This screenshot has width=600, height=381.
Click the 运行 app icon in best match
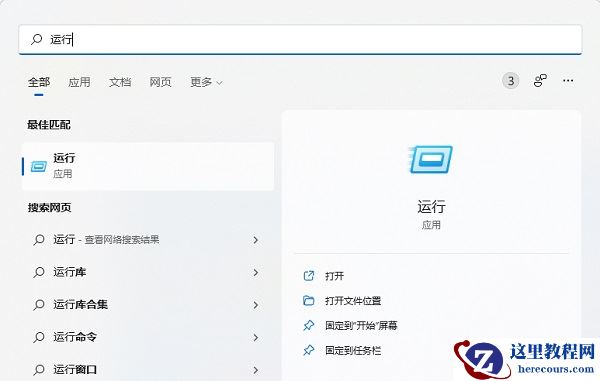[39, 166]
